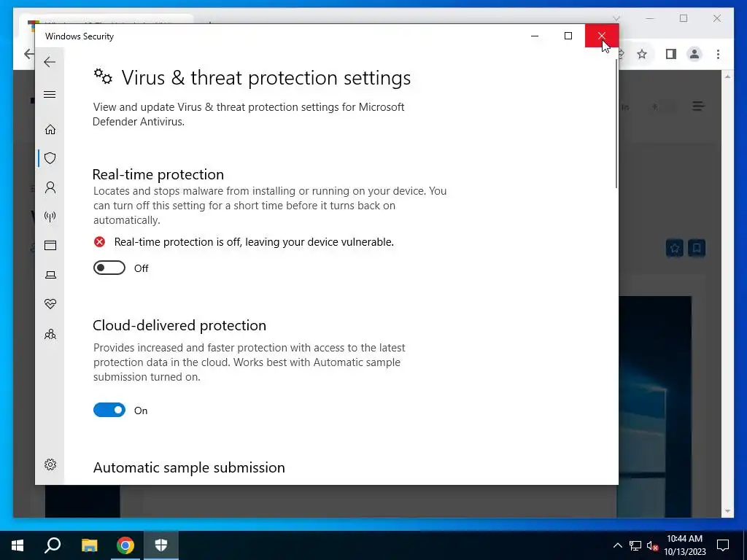Show hidden system tray icons

coord(617,545)
